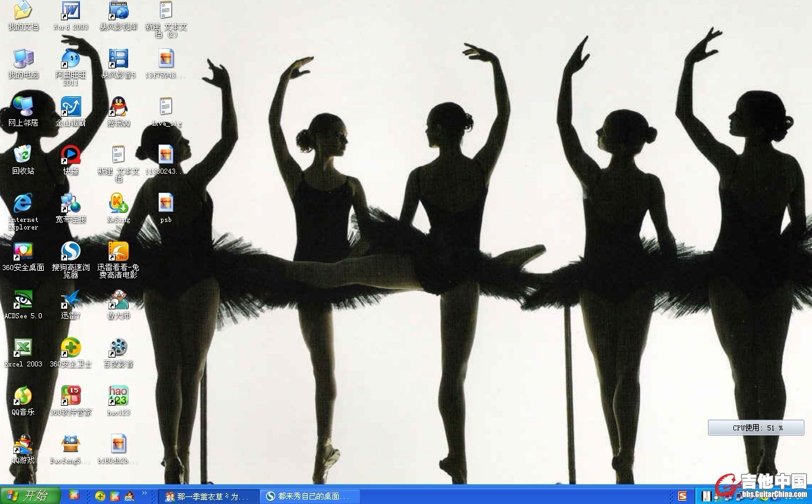Image resolution: width=812 pixels, height=504 pixels.
Task: Select the Excel 2003 shortcut icon
Action: point(23,349)
